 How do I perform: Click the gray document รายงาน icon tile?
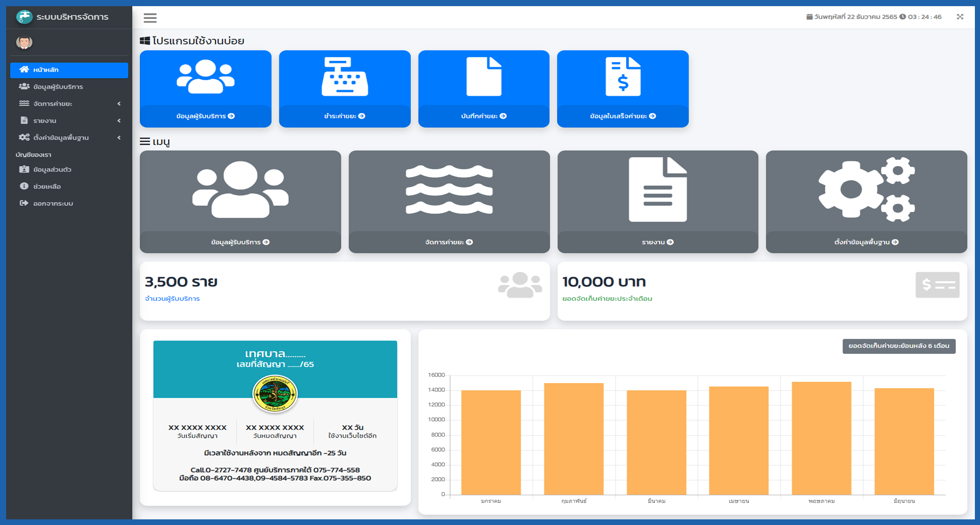pos(657,189)
